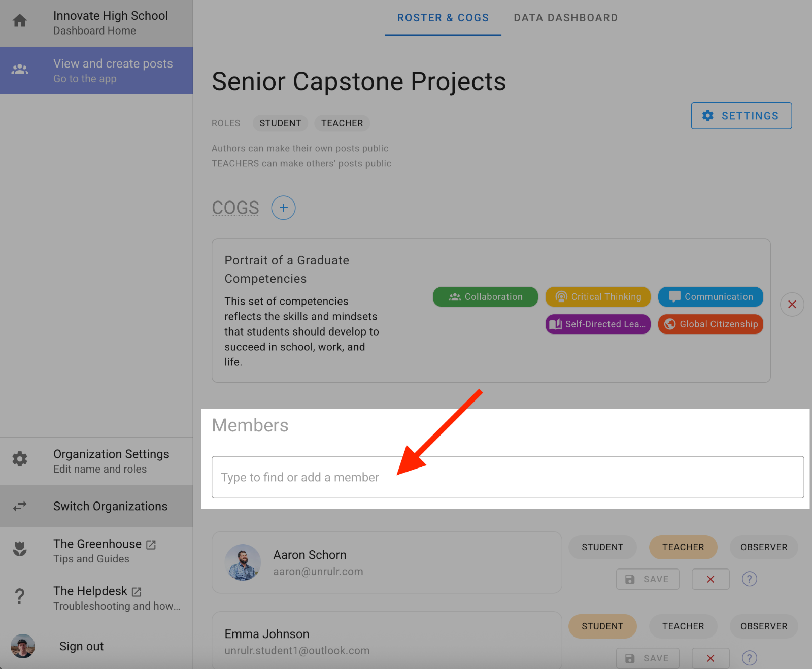Screen dimensions: 812x669
Task: Click the arrows icon beside Switch Organizations
Action: (19, 506)
